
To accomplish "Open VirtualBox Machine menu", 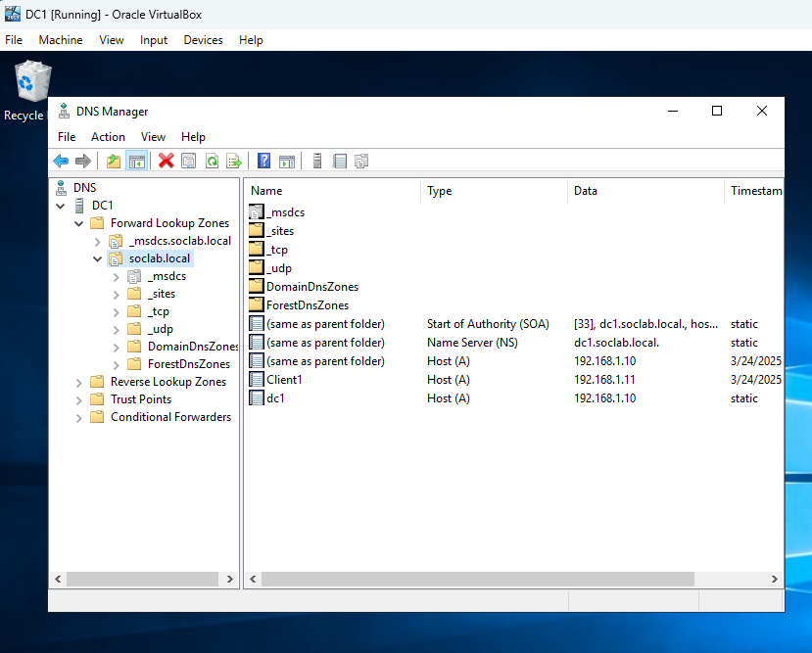I will tap(61, 40).
